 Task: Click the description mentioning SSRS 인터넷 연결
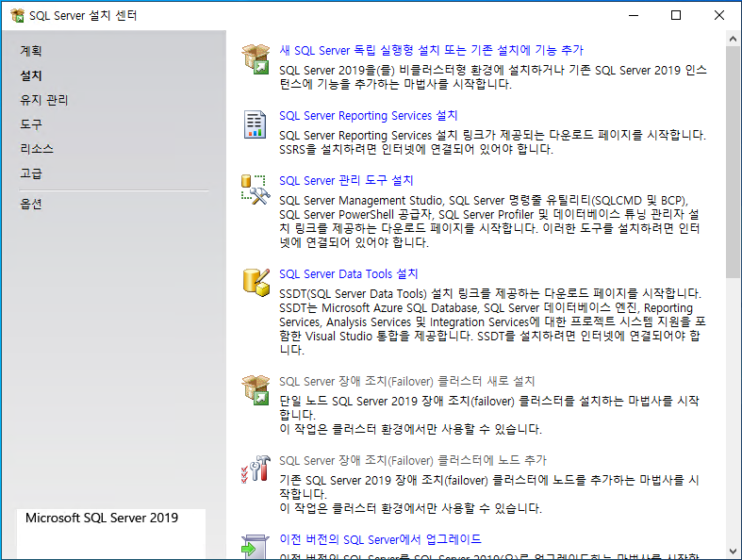point(492,142)
